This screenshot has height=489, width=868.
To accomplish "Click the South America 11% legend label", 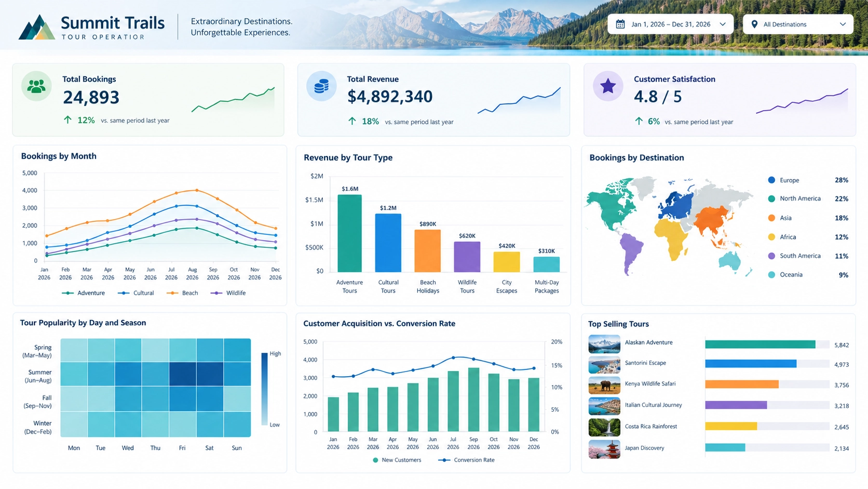I will (x=800, y=256).
